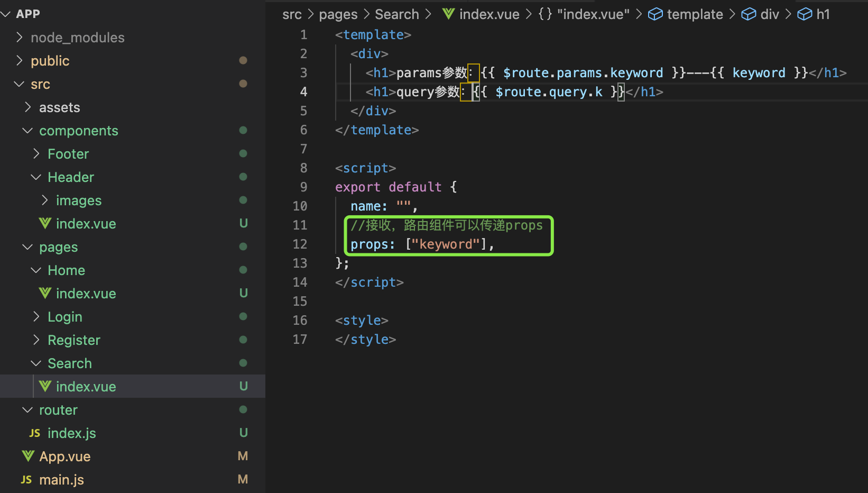Select 'pages' in breadcrumb path
This screenshot has height=493, width=868.
(338, 14)
